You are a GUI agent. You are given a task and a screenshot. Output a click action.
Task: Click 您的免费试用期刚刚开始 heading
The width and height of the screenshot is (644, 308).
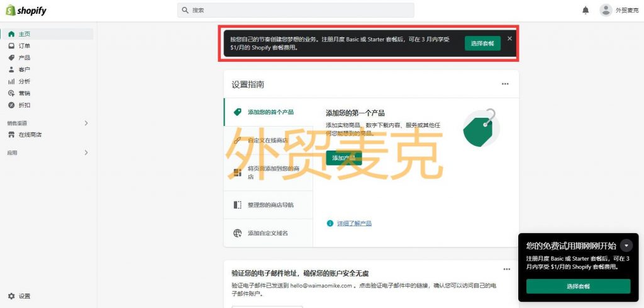(x=571, y=246)
